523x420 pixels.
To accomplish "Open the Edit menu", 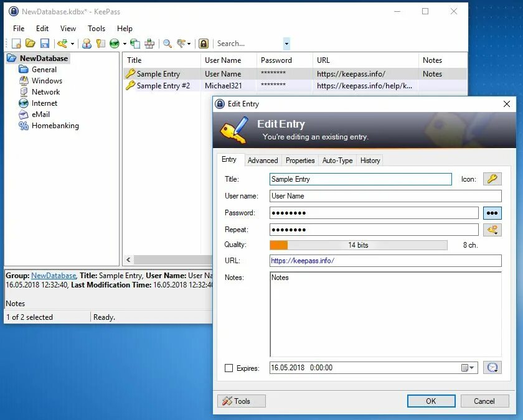I will tap(42, 29).
